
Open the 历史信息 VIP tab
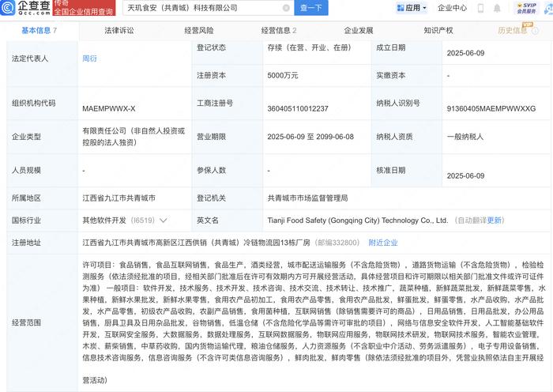518,31
